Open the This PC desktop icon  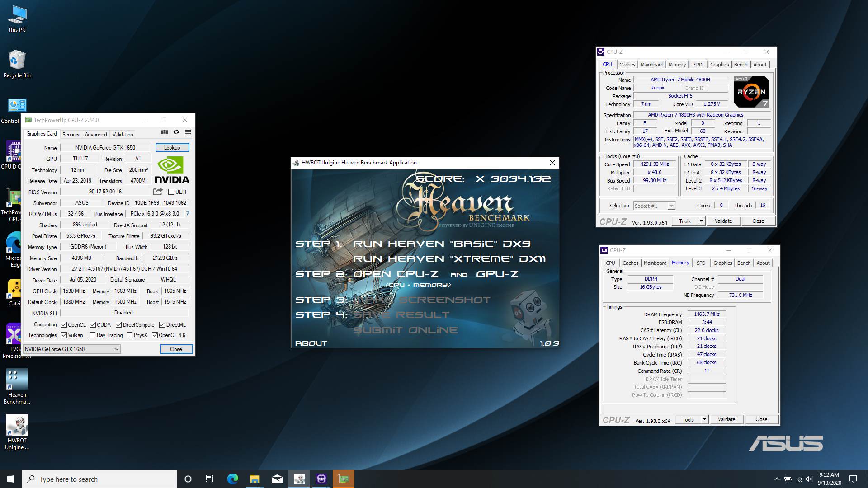[17, 19]
